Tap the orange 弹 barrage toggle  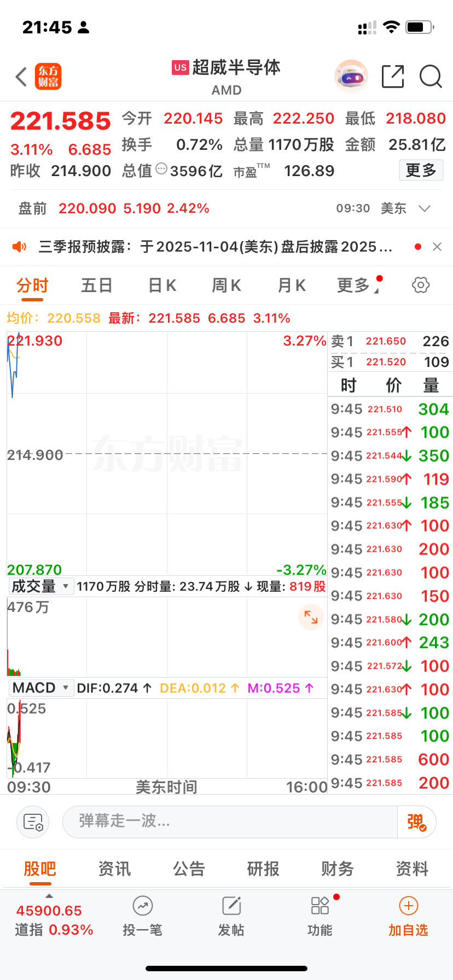pos(416,822)
